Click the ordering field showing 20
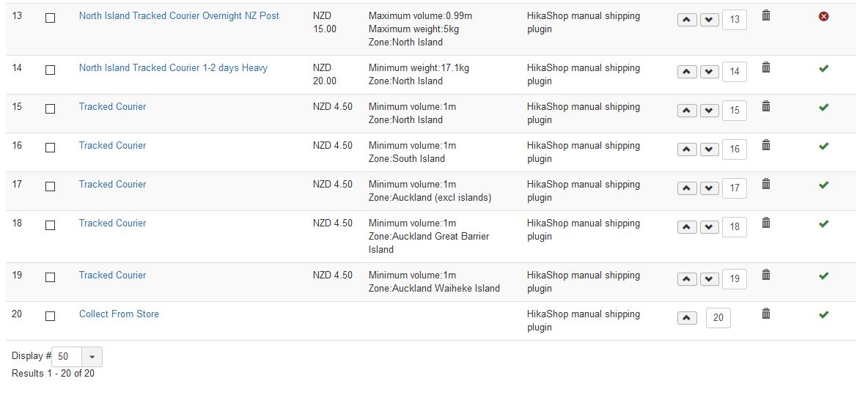The height and width of the screenshot is (403, 868). pyautogui.click(x=718, y=317)
